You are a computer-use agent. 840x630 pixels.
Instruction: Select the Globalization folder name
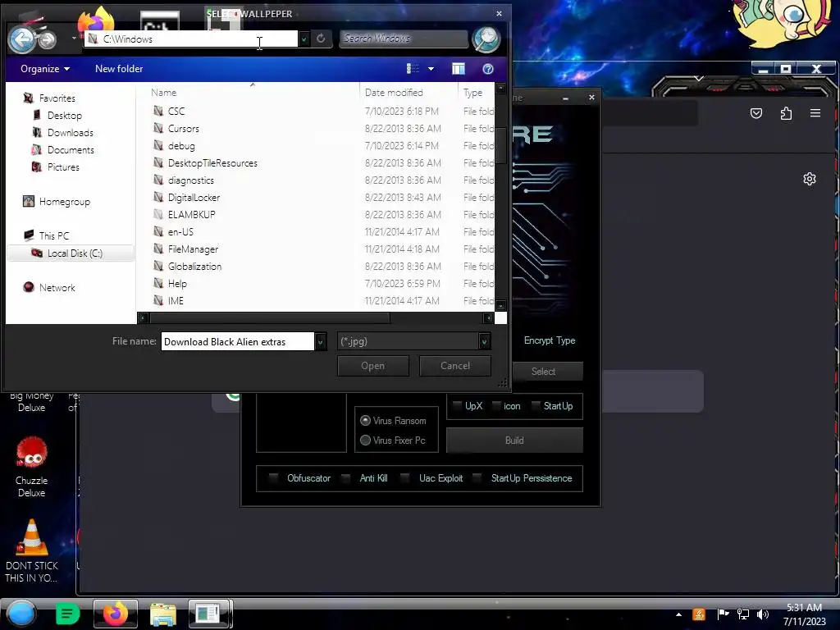[x=194, y=266]
